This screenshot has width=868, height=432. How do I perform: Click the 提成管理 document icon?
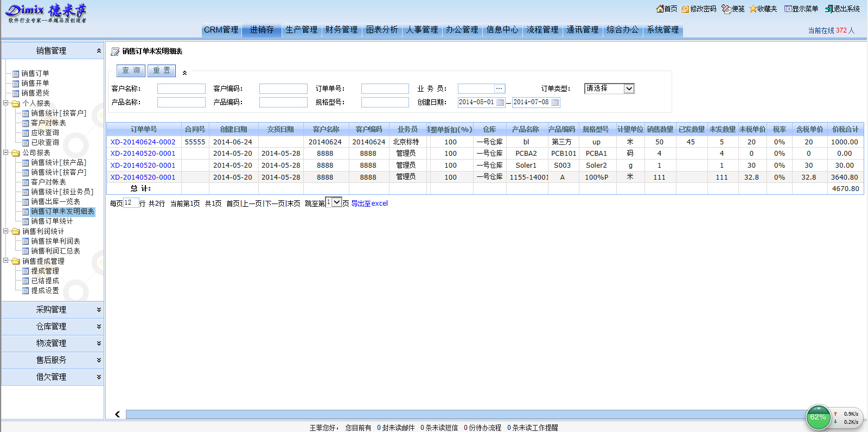pos(25,271)
